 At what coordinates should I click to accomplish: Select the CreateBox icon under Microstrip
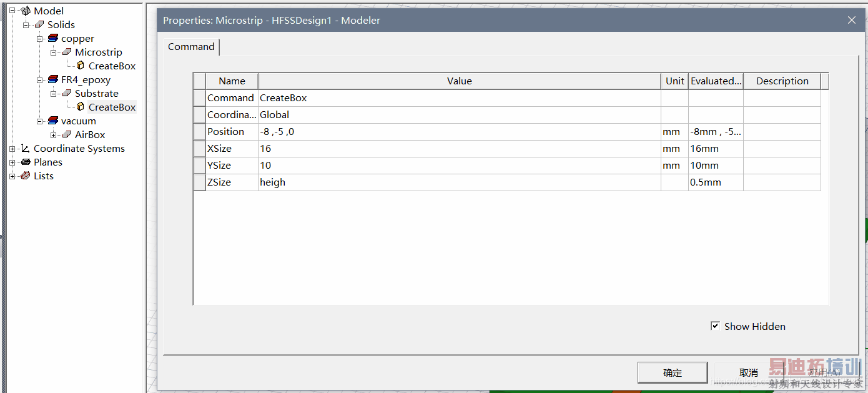(x=81, y=66)
